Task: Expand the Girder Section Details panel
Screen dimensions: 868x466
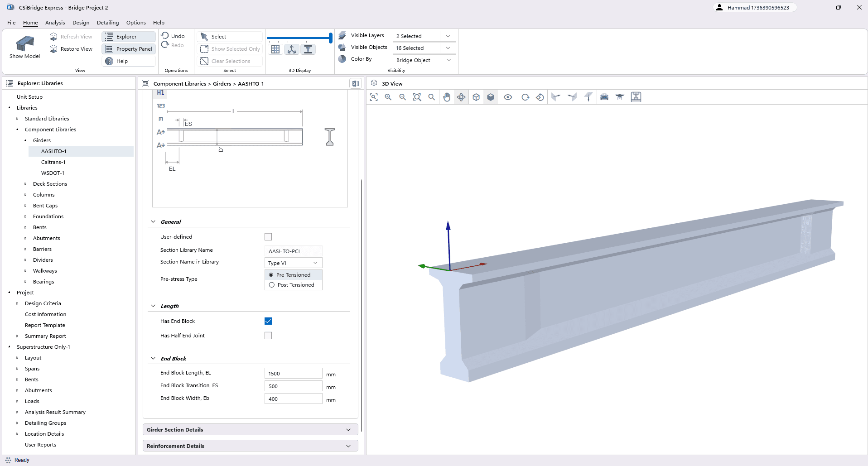Action: pos(250,430)
